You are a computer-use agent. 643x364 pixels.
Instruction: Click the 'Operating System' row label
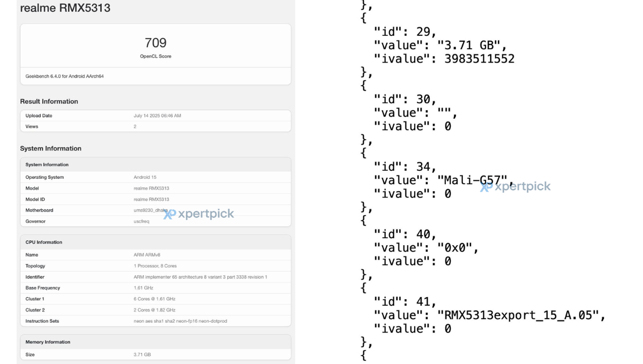(44, 177)
